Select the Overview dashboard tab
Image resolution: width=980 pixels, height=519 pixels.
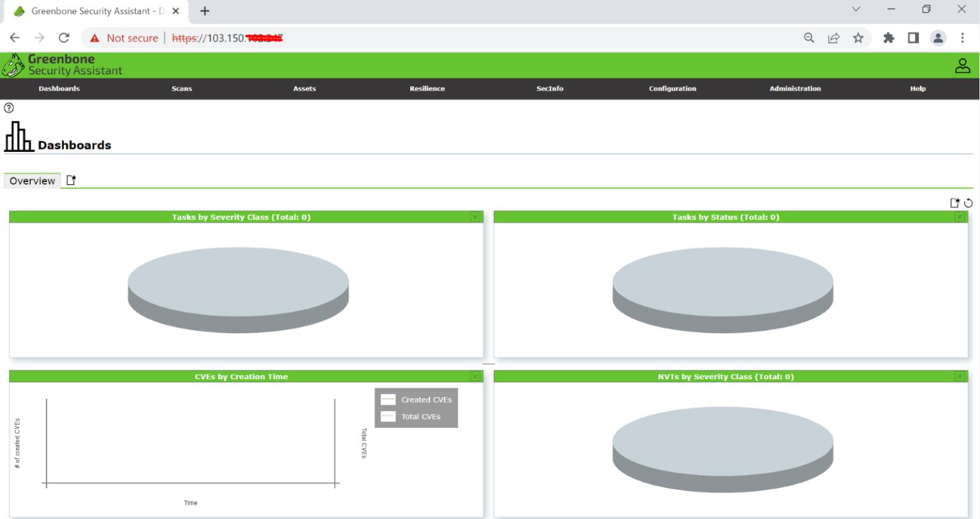coord(33,181)
